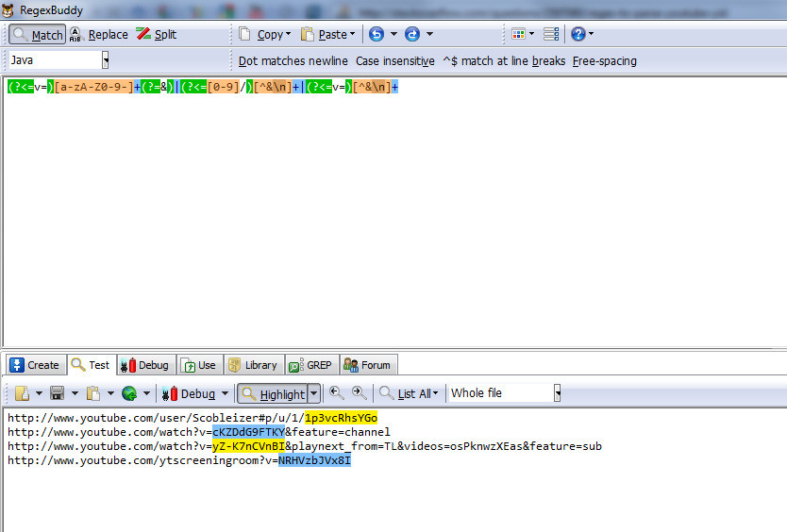This screenshot has width=787, height=532.
Task: Click the Debug button in Test toolbar
Action: tap(189, 394)
